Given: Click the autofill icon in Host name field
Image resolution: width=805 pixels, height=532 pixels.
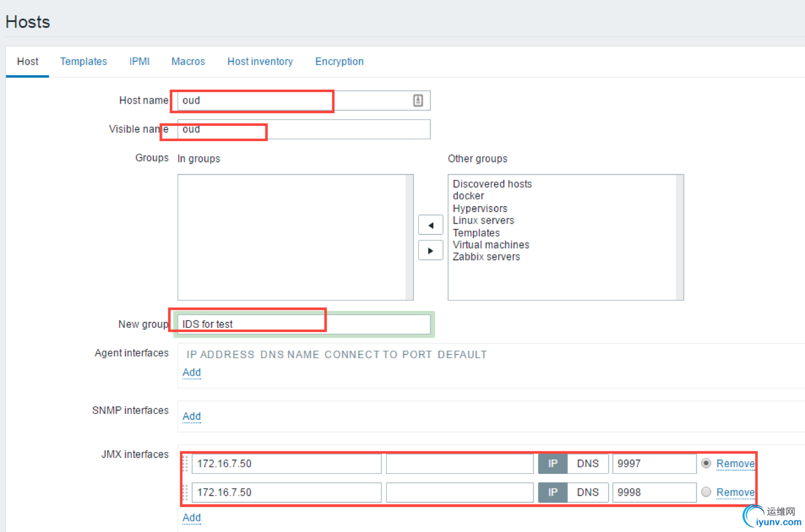Looking at the screenshot, I should coord(418,101).
